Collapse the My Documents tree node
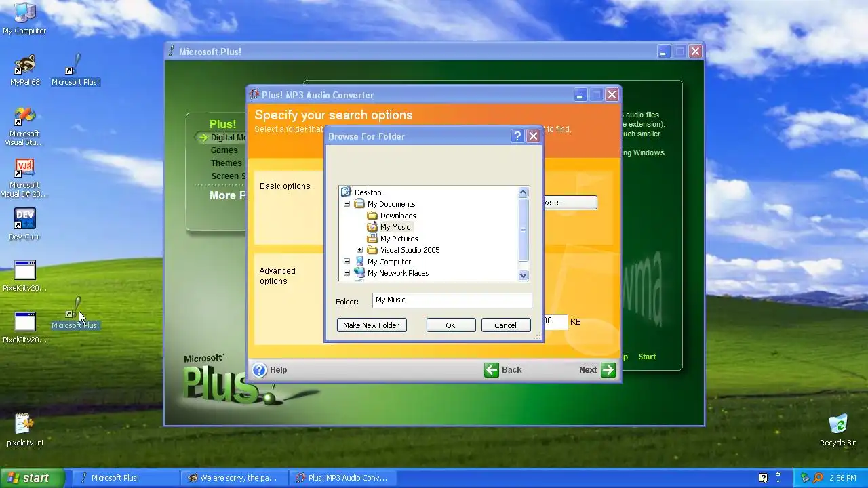 tap(347, 204)
